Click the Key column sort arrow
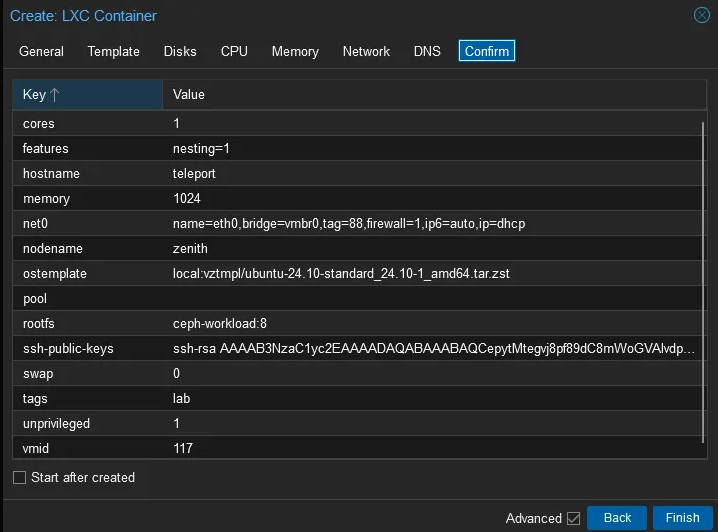The width and height of the screenshot is (718, 532). [55, 95]
